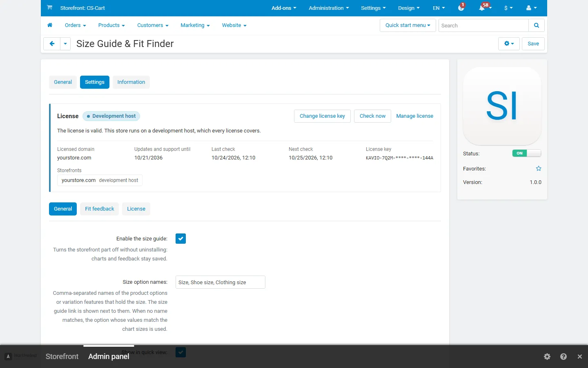Toggle the add-on Status switch
The width and height of the screenshot is (588, 368).
point(527,153)
